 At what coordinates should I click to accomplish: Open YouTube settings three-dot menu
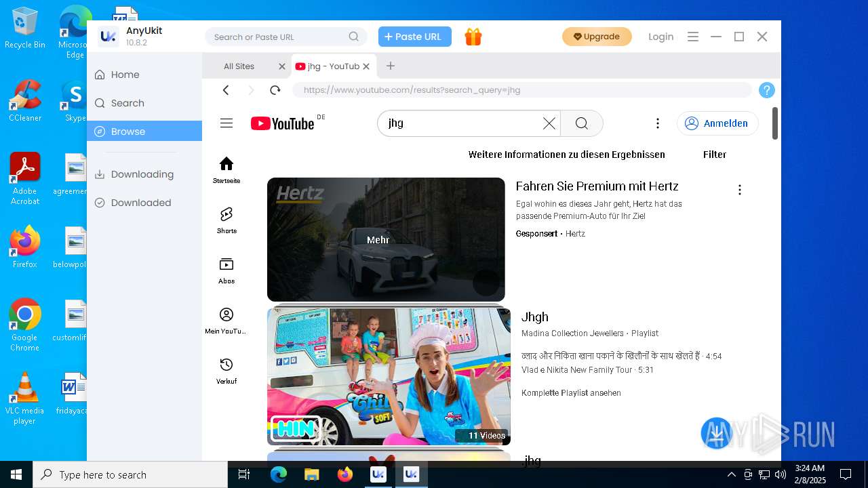(x=657, y=123)
